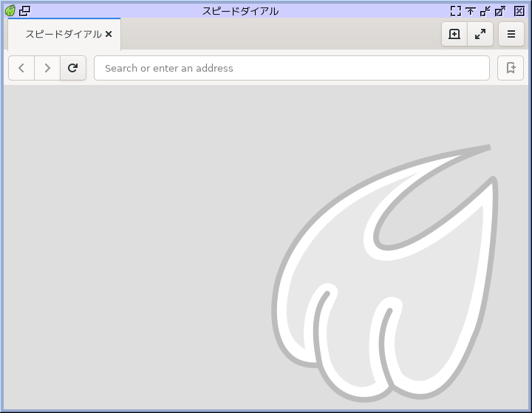532x413 pixels.
Task: Close the window with the title bar X
Action: click(519, 11)
